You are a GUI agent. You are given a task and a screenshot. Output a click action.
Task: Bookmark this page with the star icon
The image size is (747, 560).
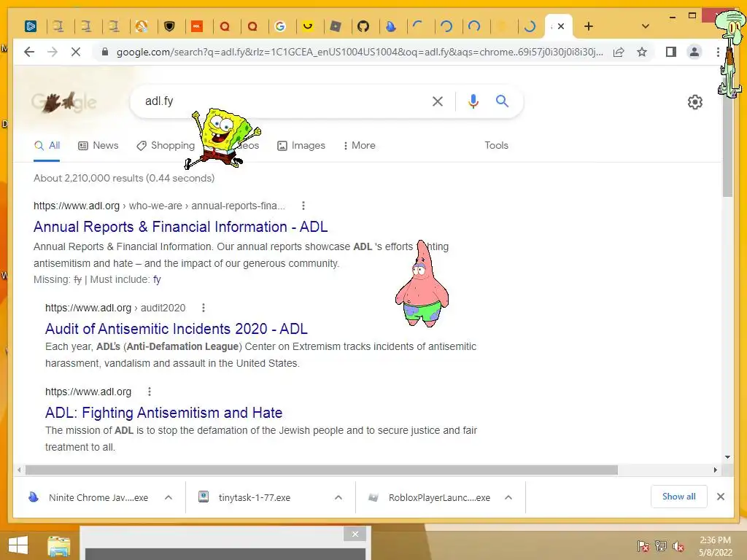(642, 52)
